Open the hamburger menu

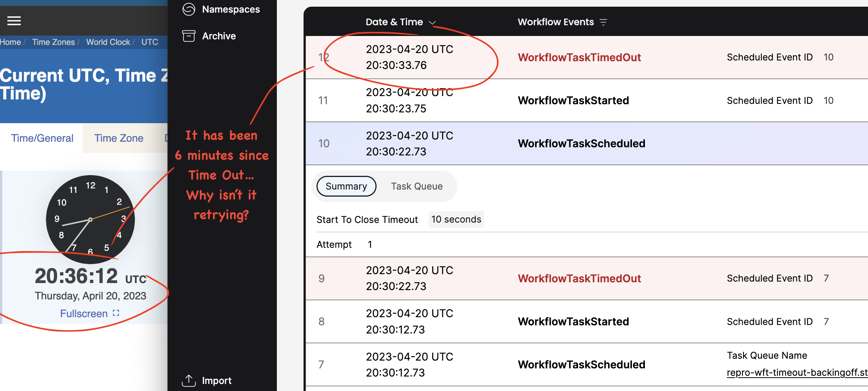pyautogui.click(x=14, y=21)
